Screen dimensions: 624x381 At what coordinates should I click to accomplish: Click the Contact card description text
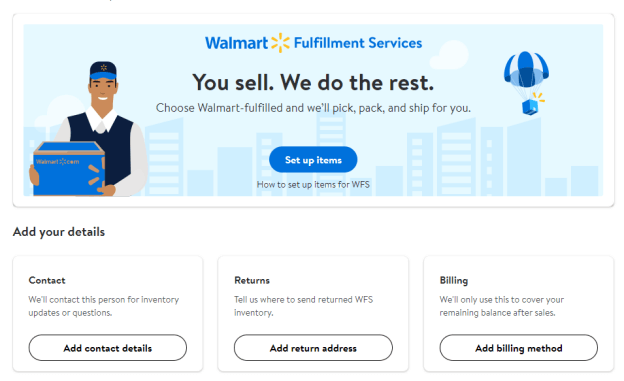click(x=103, y=306)
